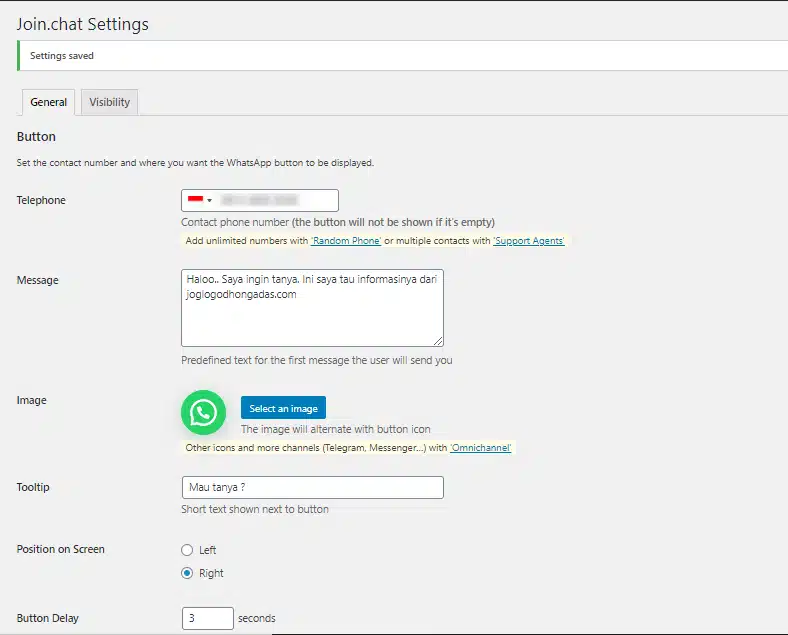Viewport: 788px width, 635px height.
Task: Click the Indonesian flag icon
Action: click(195, 199)
